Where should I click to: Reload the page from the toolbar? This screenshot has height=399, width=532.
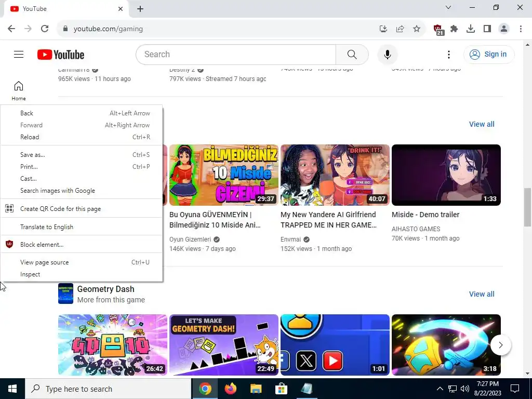(x=45, y=29)
